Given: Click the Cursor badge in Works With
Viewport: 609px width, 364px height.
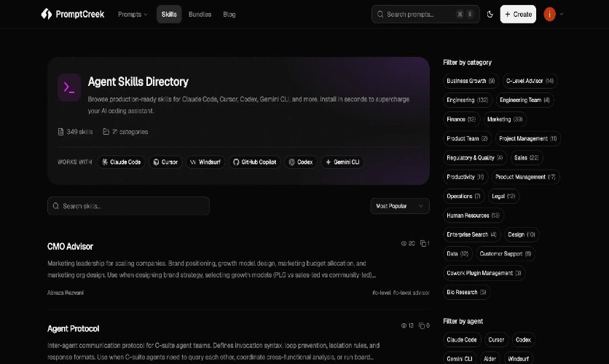Looking at the screenshot, I should coord(165,162).
